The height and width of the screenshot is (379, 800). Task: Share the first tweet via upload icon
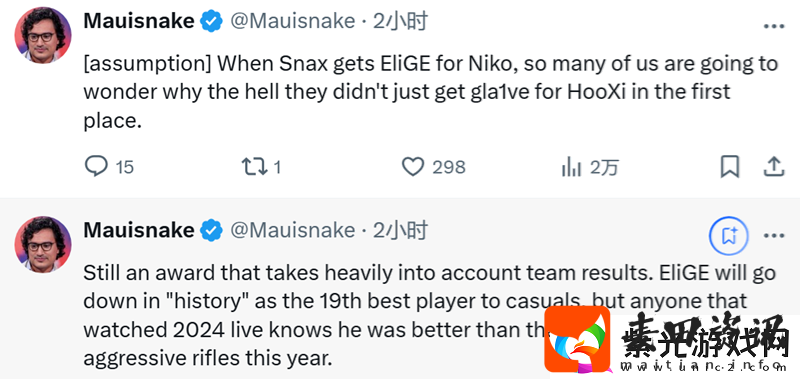click(773, 167)
